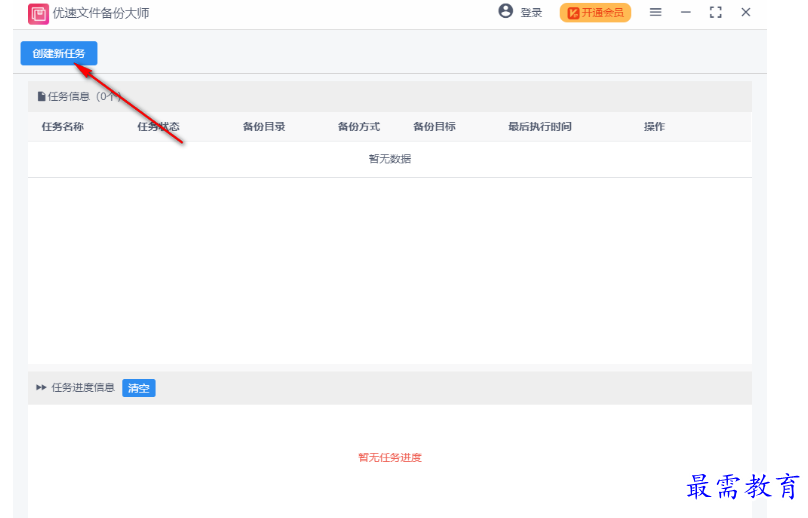Click the 开通会员 membership button

pos(595,13)
